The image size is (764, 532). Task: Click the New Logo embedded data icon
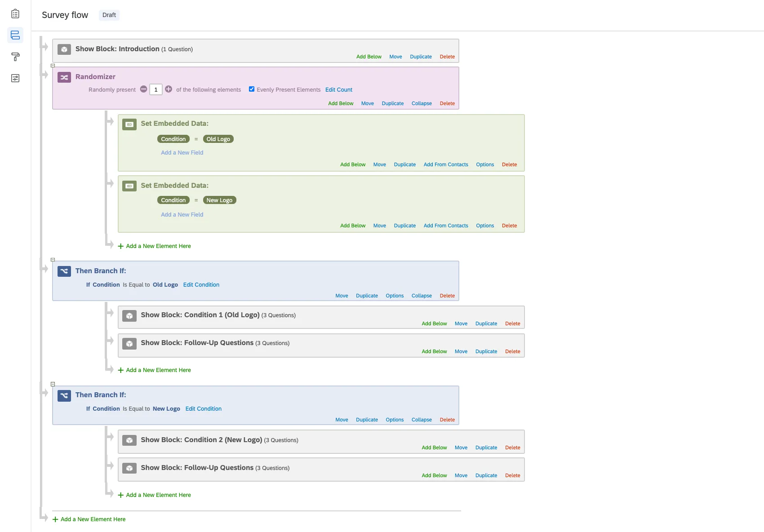click(129, 186)
